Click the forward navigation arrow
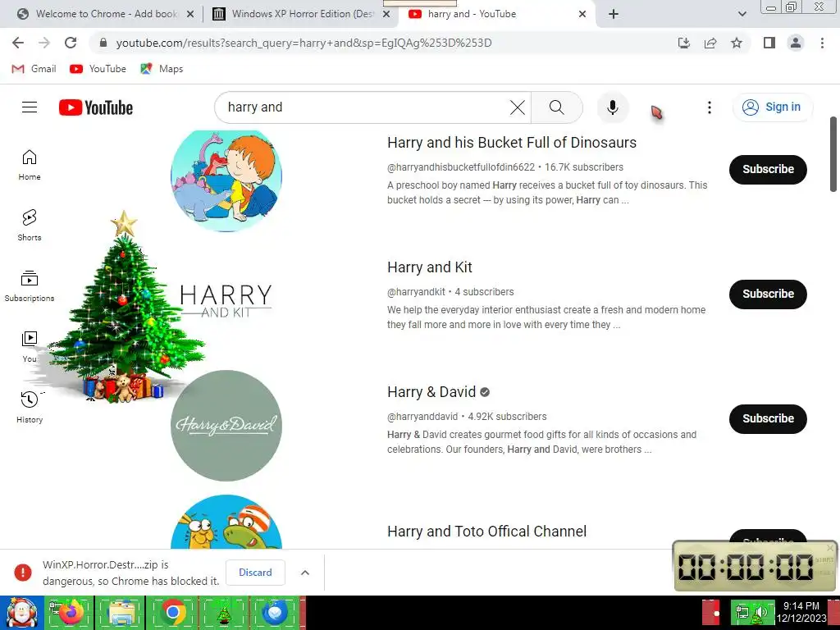The height and width of the screenshot is (630, 840). tap(44, 43)
